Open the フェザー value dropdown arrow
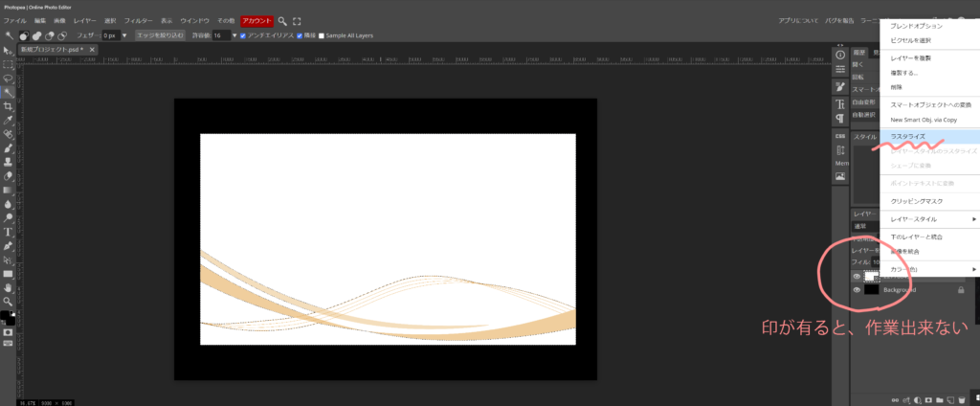The image size is (980, 406). pos(125,35)
